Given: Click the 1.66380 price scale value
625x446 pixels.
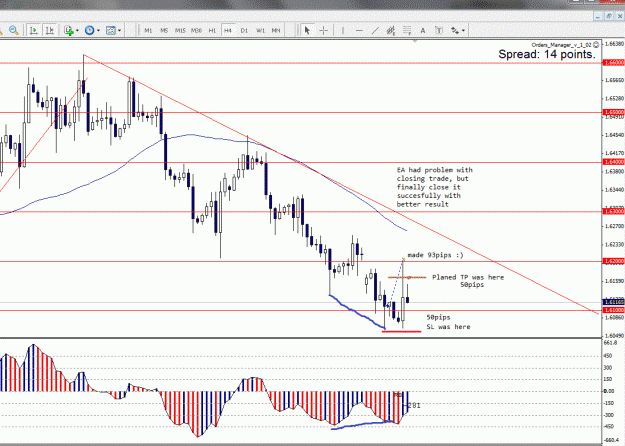Looking at the screenshot, I should [614, 44].
